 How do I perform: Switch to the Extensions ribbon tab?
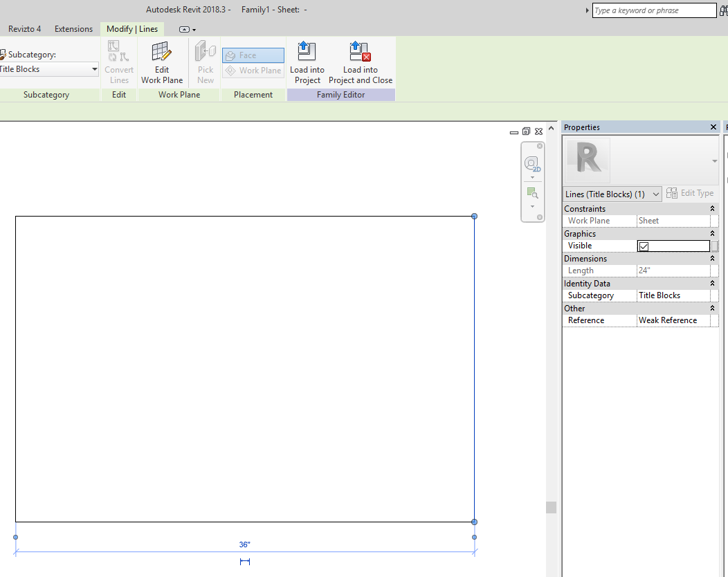[73, 29]
